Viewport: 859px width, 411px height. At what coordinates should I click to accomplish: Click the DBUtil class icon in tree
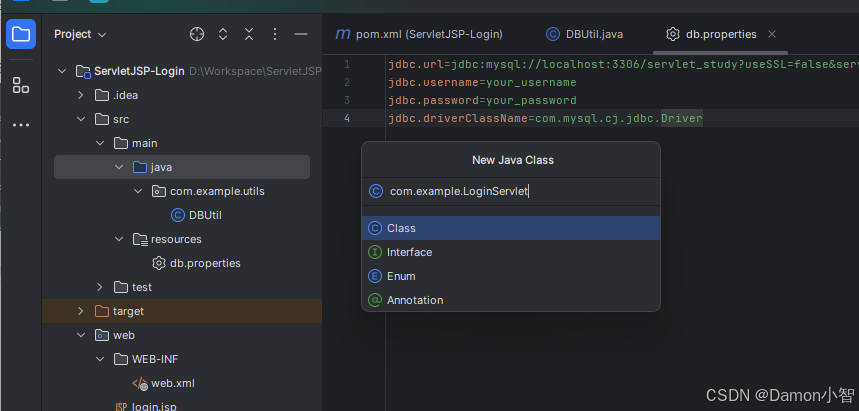177,215
